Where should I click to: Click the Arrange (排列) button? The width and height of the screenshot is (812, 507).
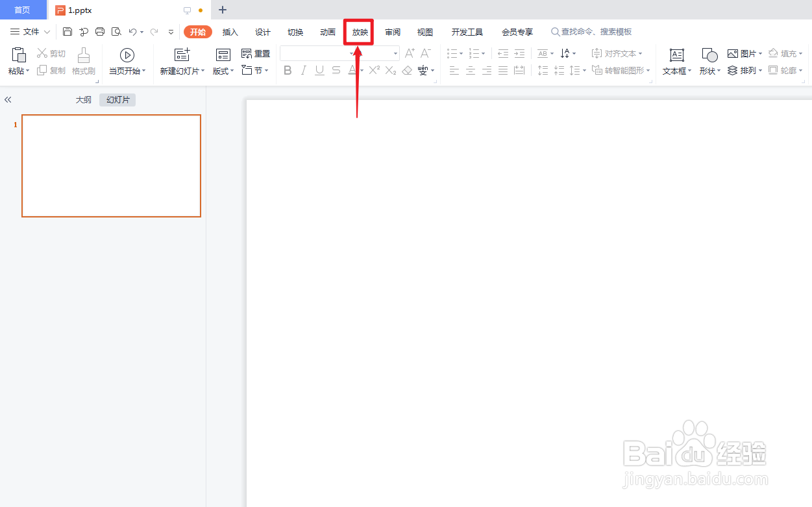tap(744, 70)
